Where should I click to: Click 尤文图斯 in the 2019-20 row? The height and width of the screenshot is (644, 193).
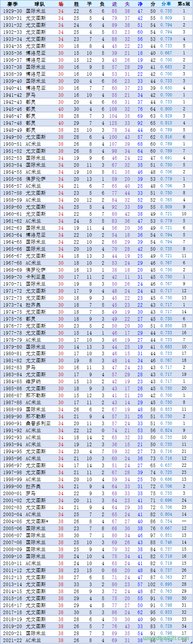tap(36, 626)
